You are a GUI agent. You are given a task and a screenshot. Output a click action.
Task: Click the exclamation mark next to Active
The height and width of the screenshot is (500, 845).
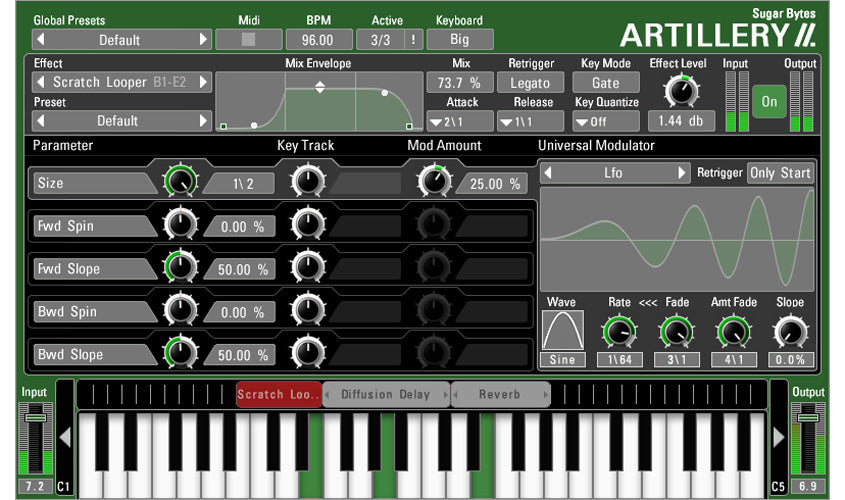(412, 40)
